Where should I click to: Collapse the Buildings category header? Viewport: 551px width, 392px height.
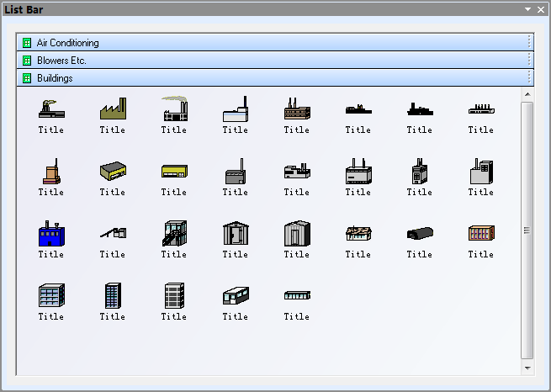coord(55,78)
